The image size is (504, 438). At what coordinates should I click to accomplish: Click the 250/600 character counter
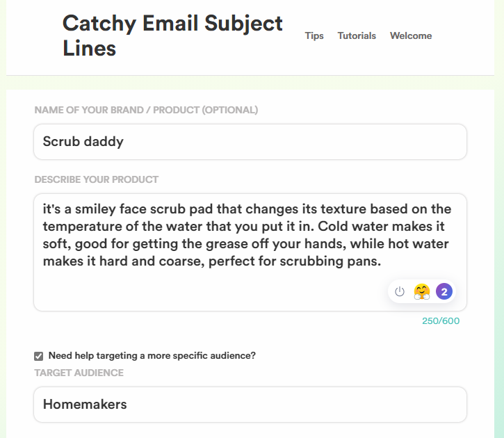click(441, 321)
